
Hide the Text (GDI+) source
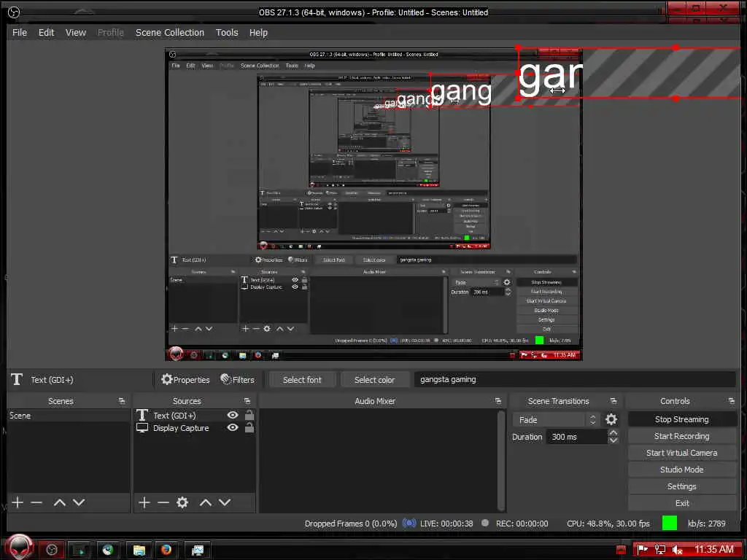click(x=233, y=415)
